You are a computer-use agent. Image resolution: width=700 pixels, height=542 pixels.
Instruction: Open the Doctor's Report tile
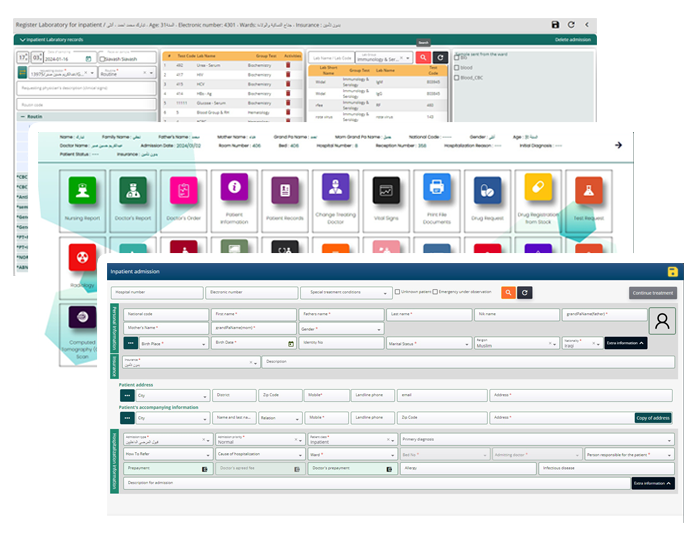click(133, 201)
